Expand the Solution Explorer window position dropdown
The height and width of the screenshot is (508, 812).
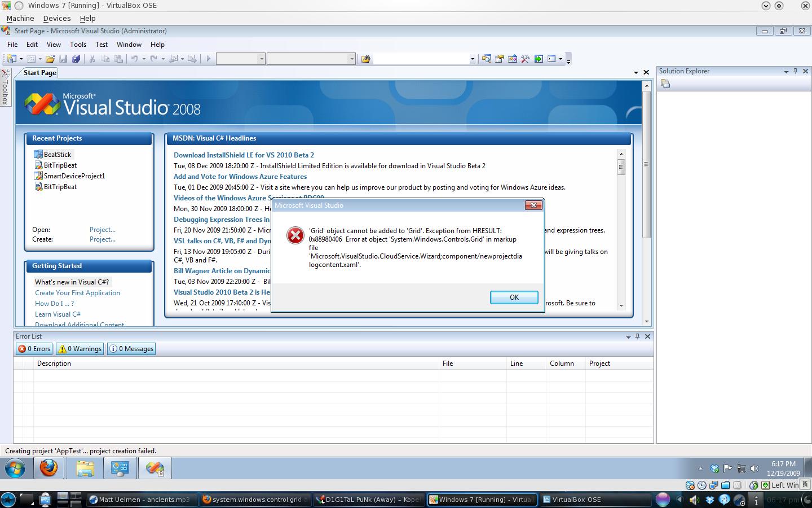coord(785,71)
